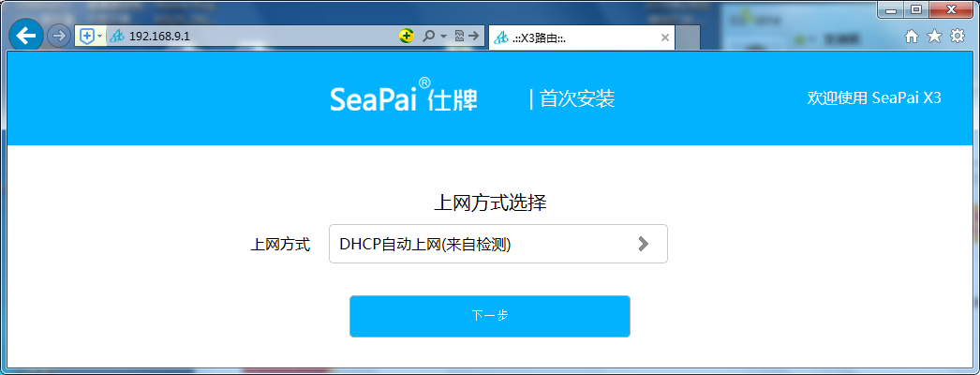Image resolution: width=980 pixels, height=375 pixels.
Task: Click the chevron arrow in 上网方式 box
Action: coord(643,244)
